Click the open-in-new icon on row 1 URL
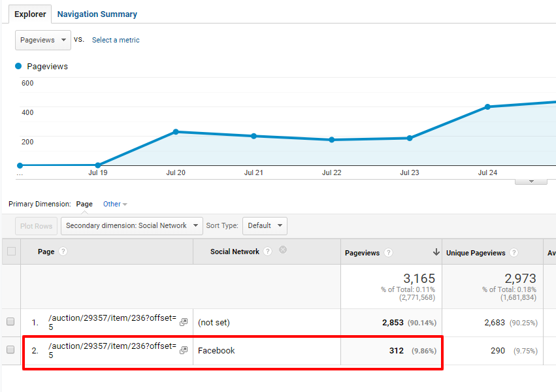This screenshot has width=556, height=392. point(183,321)
